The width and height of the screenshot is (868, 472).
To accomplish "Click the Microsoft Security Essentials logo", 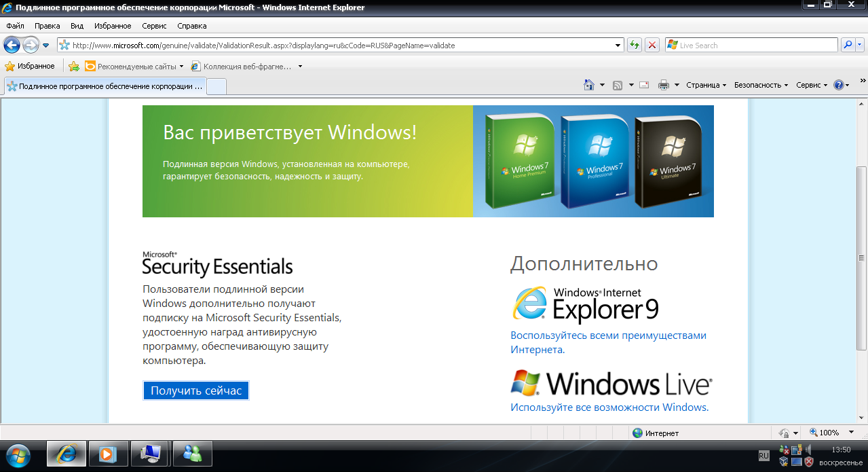I will pos(218,264).
